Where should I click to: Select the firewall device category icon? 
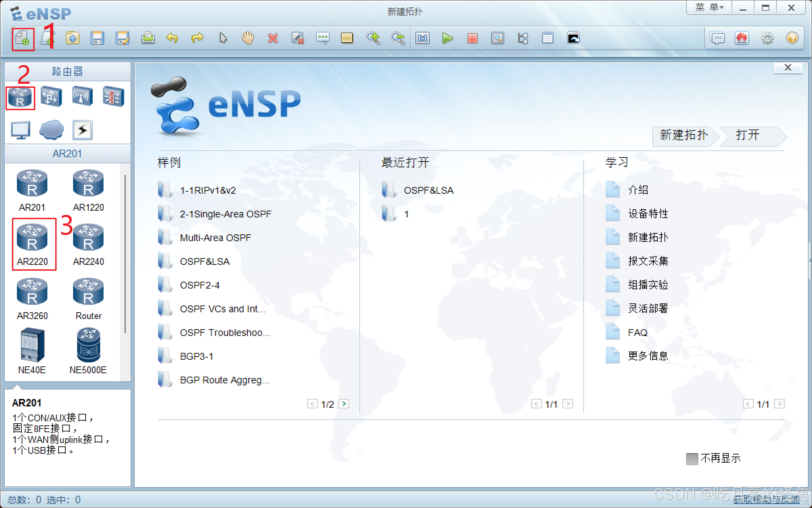click(113, 97)
